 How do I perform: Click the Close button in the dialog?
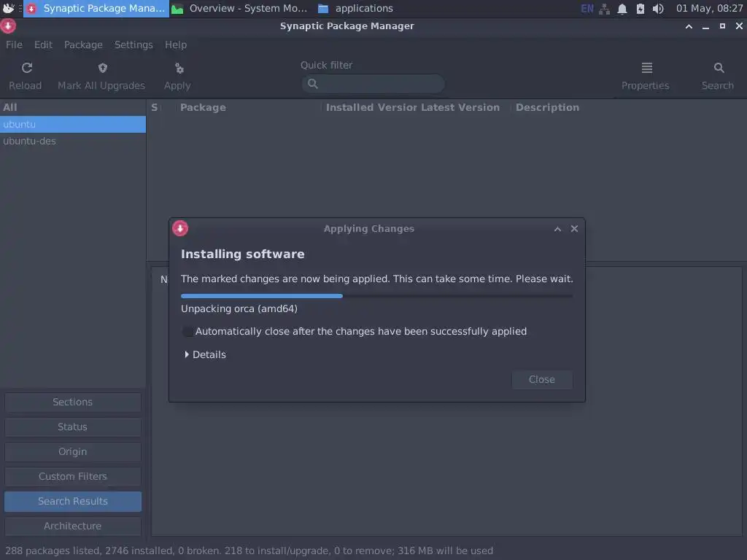pyautogui.click(x=542, y=379)
